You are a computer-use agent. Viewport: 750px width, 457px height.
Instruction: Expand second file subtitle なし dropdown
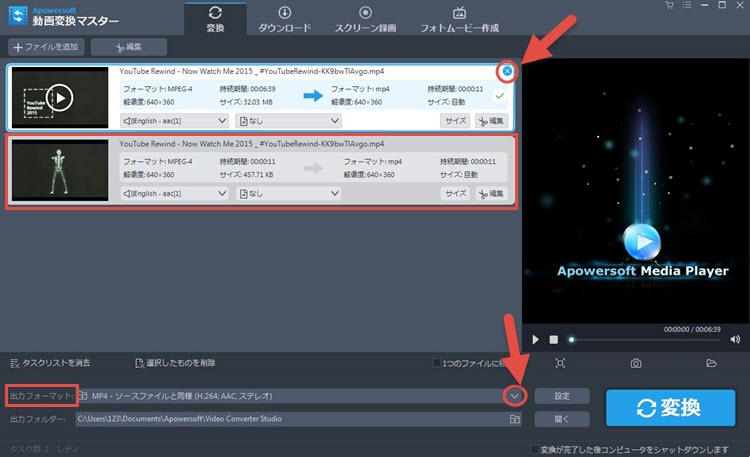tap(289, 193)
